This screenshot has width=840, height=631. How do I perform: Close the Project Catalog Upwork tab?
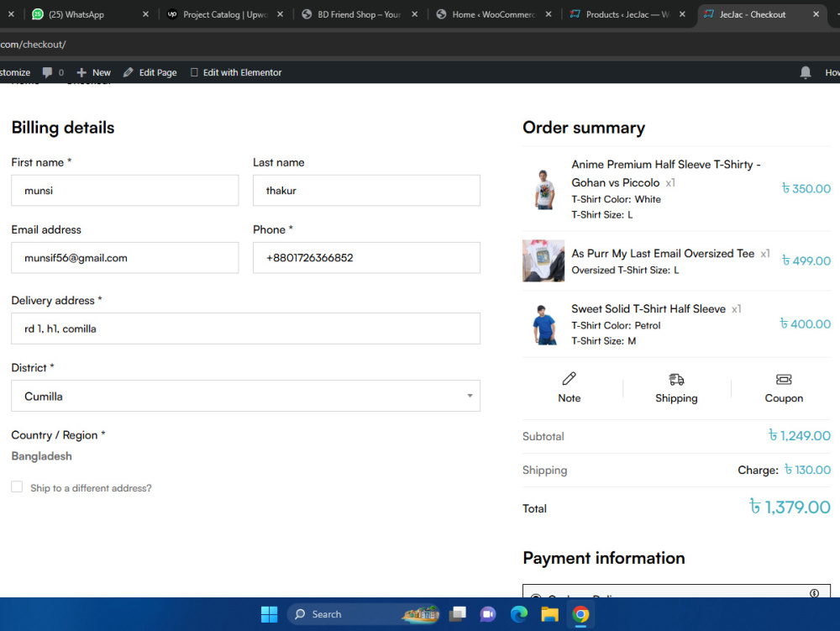coord(281,14)
